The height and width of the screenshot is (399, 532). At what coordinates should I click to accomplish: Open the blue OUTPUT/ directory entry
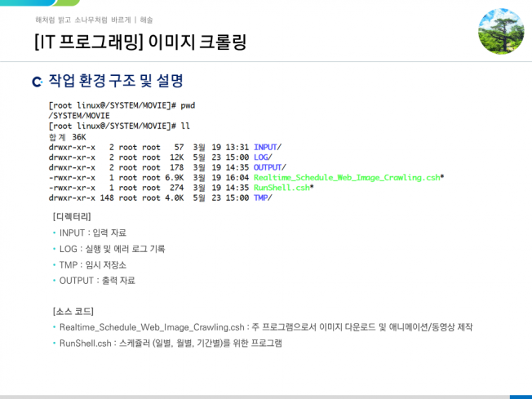[269, 166]
